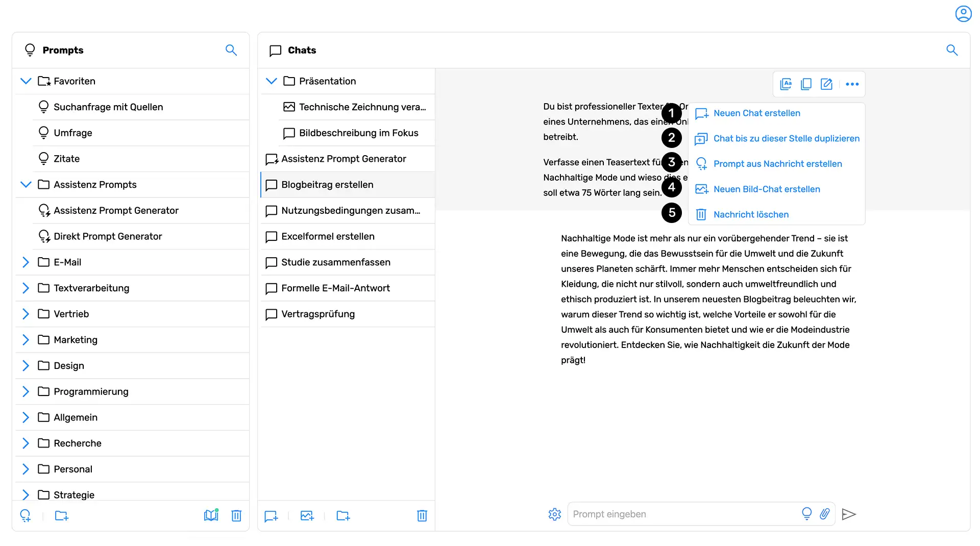The width and height of the screenshot is (980, 546).
Task: Open the 'Formelle E-Mail-Antwort' chat
Action: [348, 288]
